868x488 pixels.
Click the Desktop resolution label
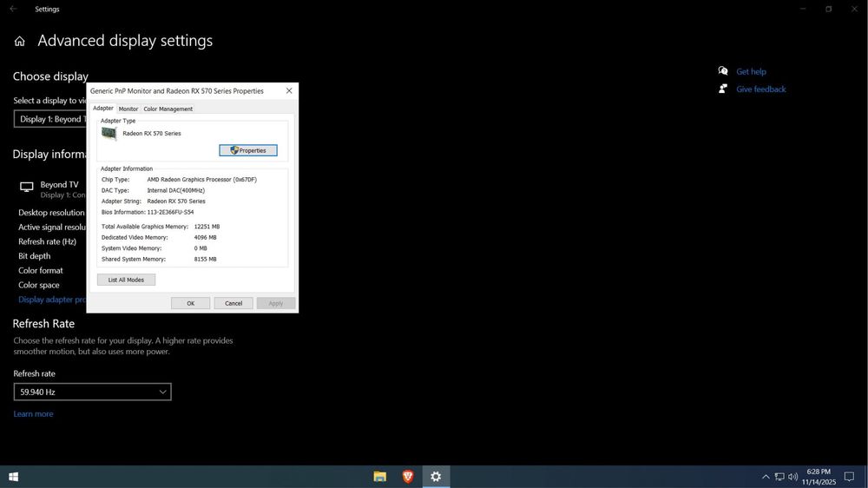pyautogui.click(x=51, y=213)
